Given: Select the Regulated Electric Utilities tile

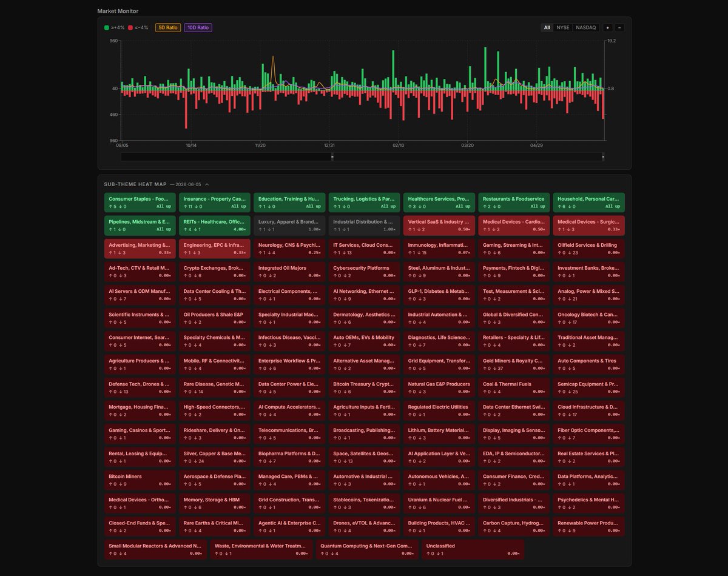Looking at the screenshot, I should [x=439, y=411].
